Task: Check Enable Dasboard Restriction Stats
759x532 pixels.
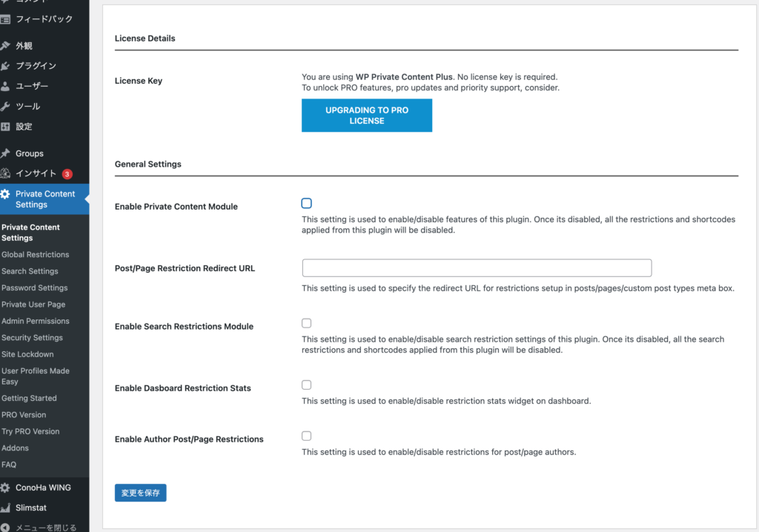Action: point(306,385)
